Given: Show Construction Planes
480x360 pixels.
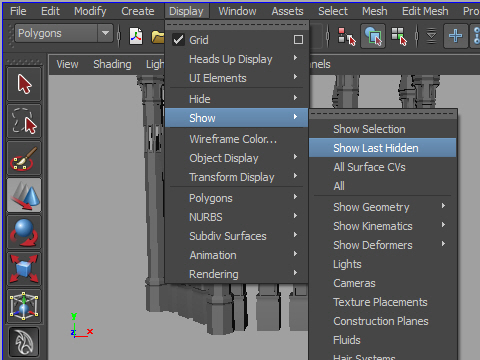Looking at the screenshot, I should point(383,321).
